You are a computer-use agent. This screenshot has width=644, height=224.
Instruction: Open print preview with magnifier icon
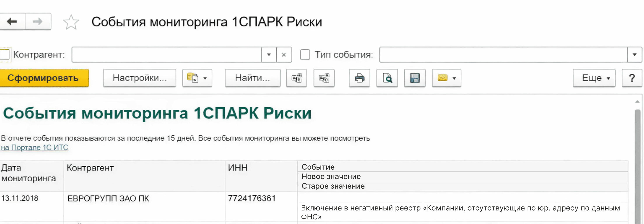coord(387,78)
